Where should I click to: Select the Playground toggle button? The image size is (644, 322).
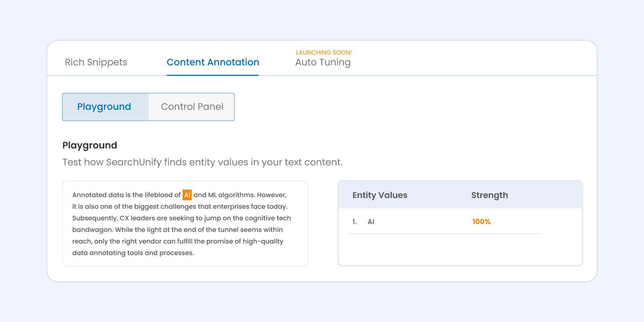105,107
